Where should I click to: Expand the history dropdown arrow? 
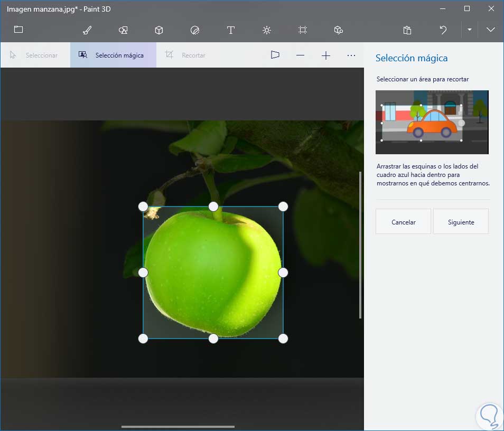tap(469, 30)
